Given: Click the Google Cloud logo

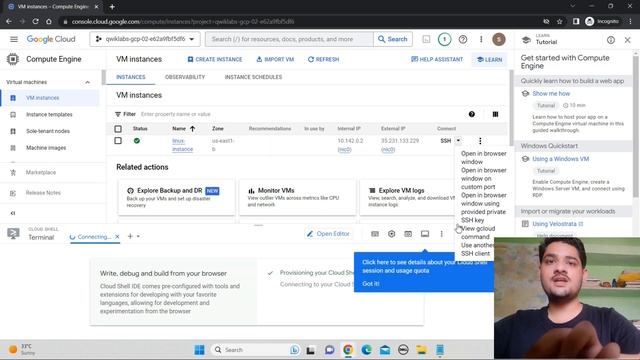Looking at the screenshot, I should click(x=51, y=39).
